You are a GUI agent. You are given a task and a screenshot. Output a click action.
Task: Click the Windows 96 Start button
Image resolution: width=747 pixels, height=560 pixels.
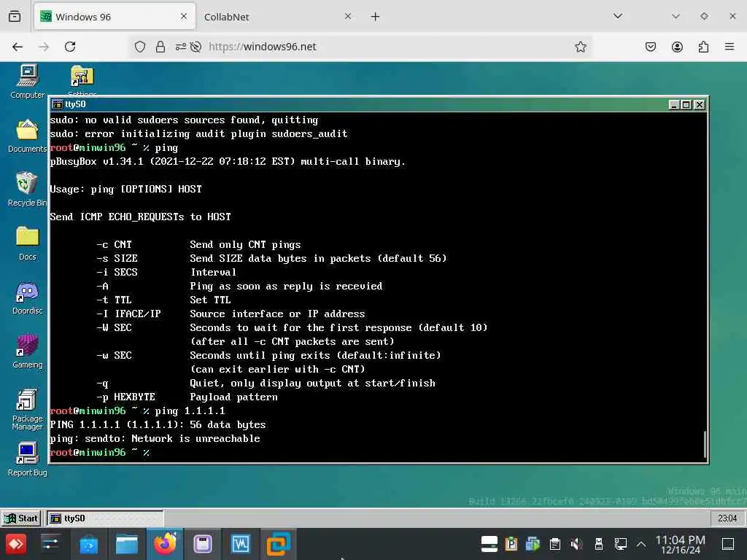click(21, 518)
